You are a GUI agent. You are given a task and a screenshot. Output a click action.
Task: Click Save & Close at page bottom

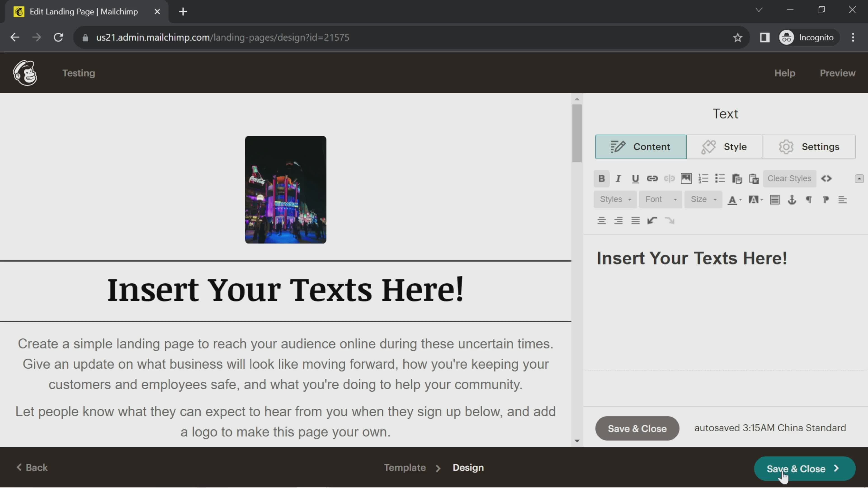pyautogui.click(x=804, y=468)
